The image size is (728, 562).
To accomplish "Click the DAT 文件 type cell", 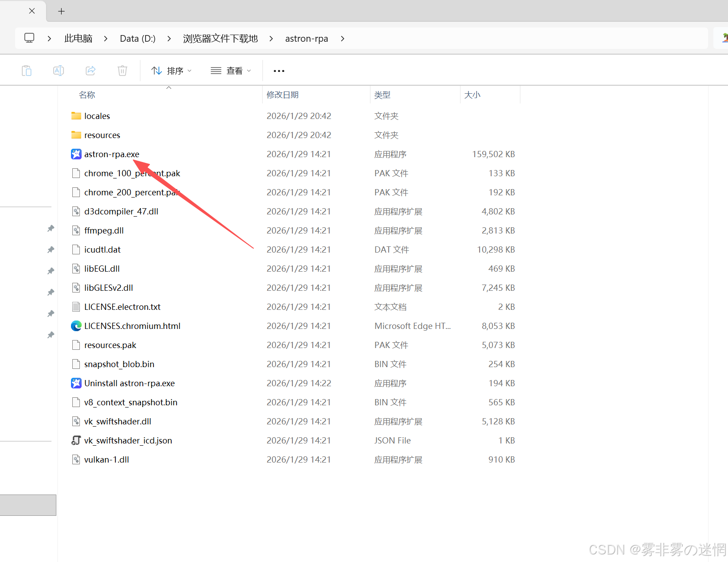I will pyautogui.click(x=392, y=249).
